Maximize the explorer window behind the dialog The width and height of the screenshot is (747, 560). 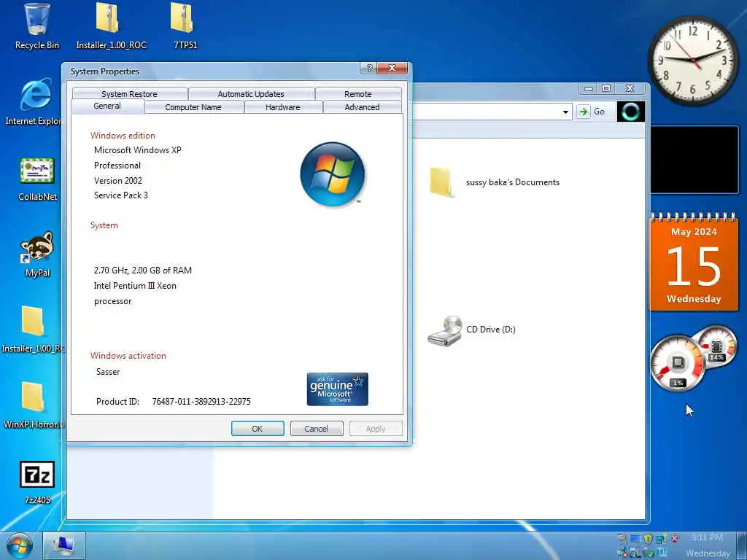(606, 88)
